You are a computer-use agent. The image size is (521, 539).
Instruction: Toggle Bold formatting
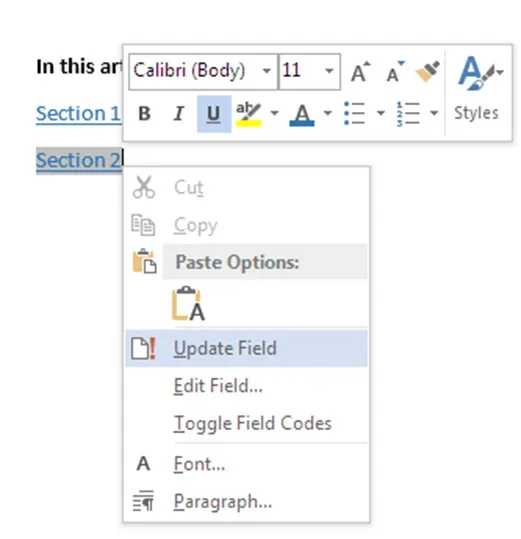pos(144,113)
